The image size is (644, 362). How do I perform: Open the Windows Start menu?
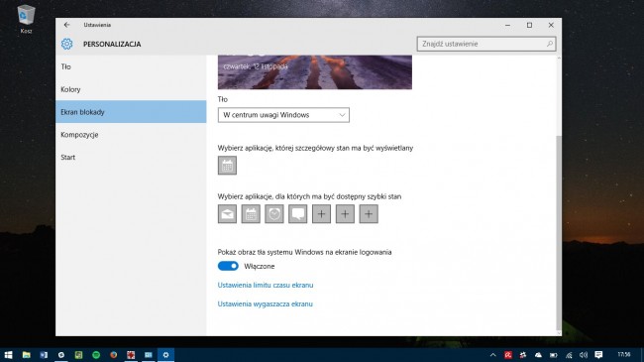pyautogui.click(x=8, y=355)
